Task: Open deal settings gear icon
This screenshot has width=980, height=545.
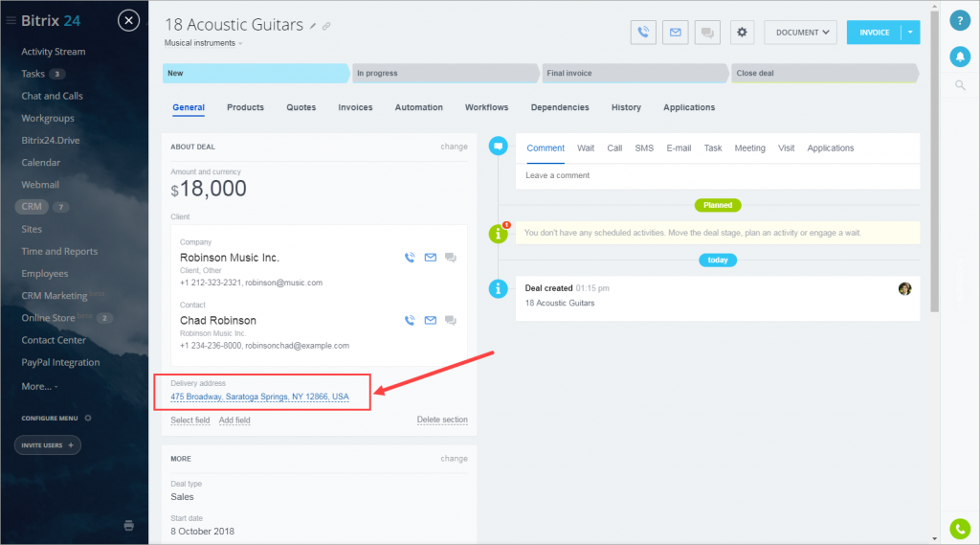Action: point(742,32)
